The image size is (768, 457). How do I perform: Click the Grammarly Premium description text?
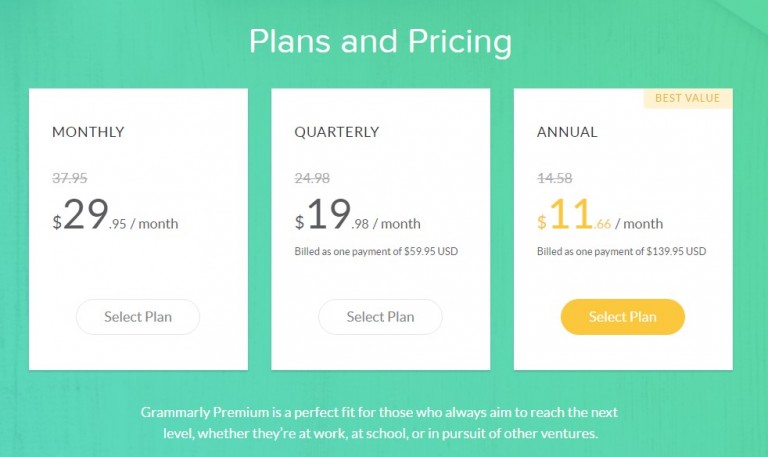tap(380, 423)
